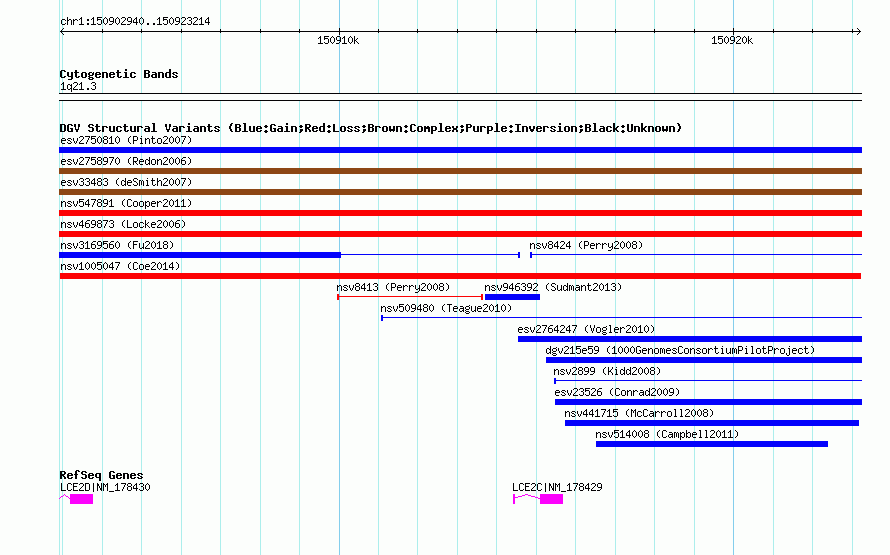Click the nsv514008 (Campbell2011) blue bar
Image resolution: width=890 pixels, height=555 pixels.
click(x=712, y=444)
